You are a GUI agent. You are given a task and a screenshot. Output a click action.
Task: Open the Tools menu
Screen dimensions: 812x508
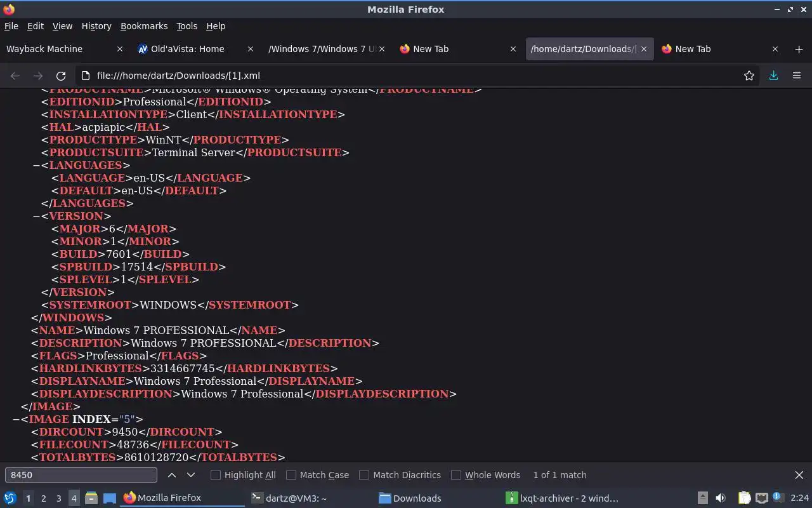tap(187, 26)
